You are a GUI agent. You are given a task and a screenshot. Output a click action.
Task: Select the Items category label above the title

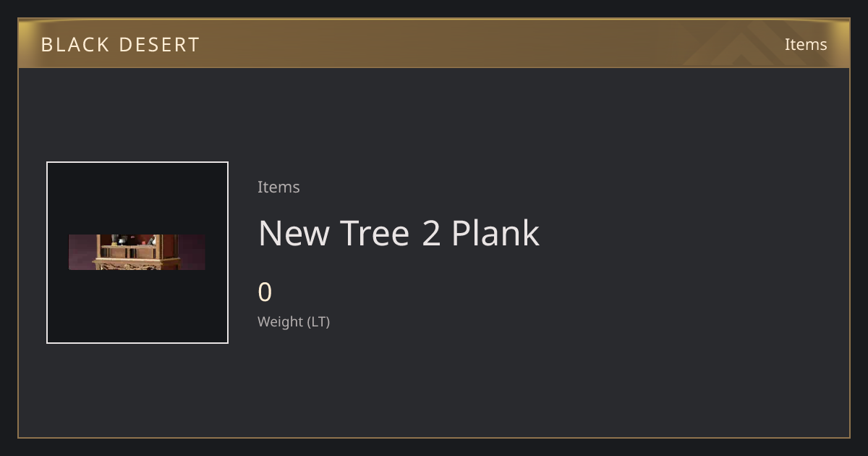pos(278,187)
